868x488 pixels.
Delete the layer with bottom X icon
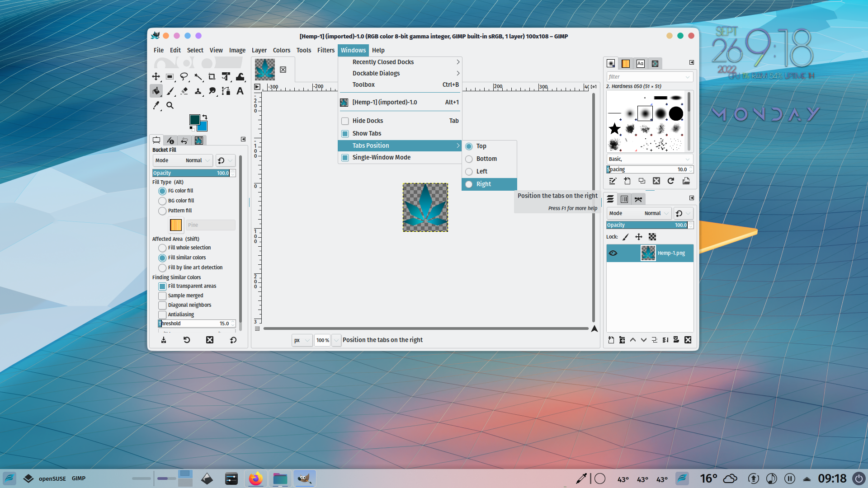pyautogui.click(x=688, y=340)
